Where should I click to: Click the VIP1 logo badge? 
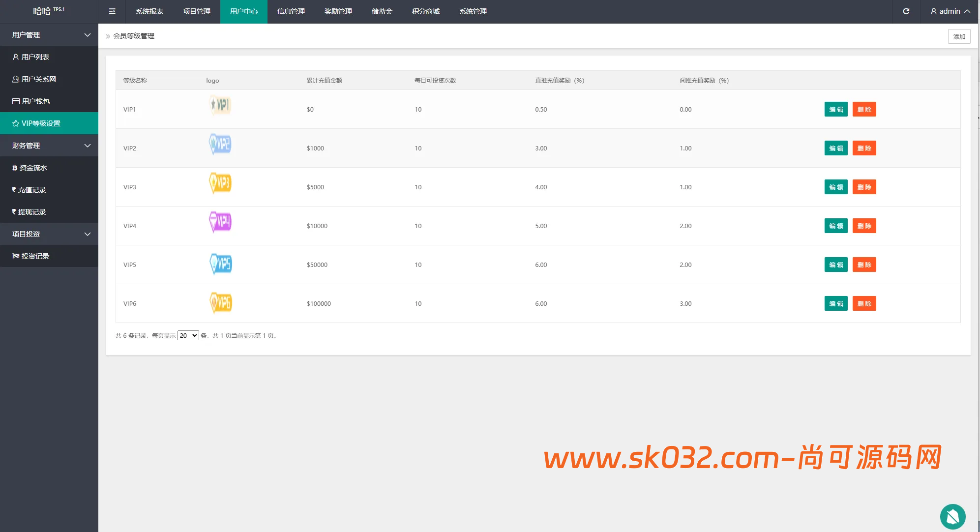(x=220, y=105)
